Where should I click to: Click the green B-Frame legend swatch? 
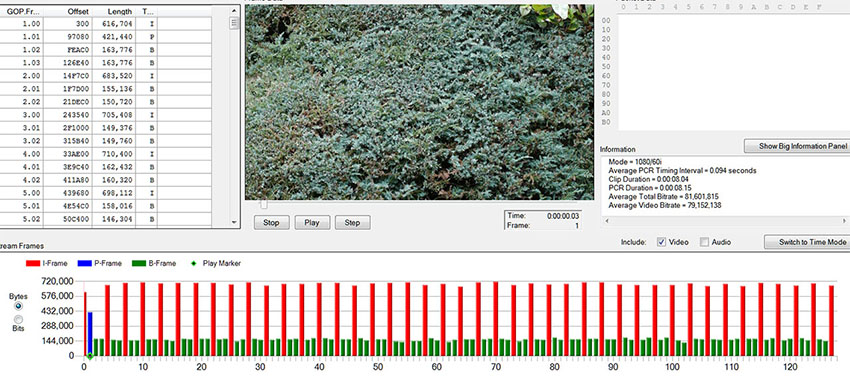(139, 264)
